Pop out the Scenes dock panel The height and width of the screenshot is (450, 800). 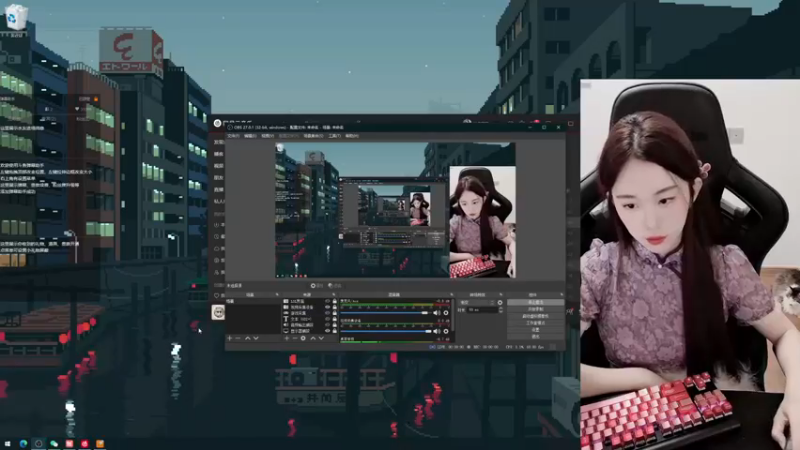tap(277, 295)
